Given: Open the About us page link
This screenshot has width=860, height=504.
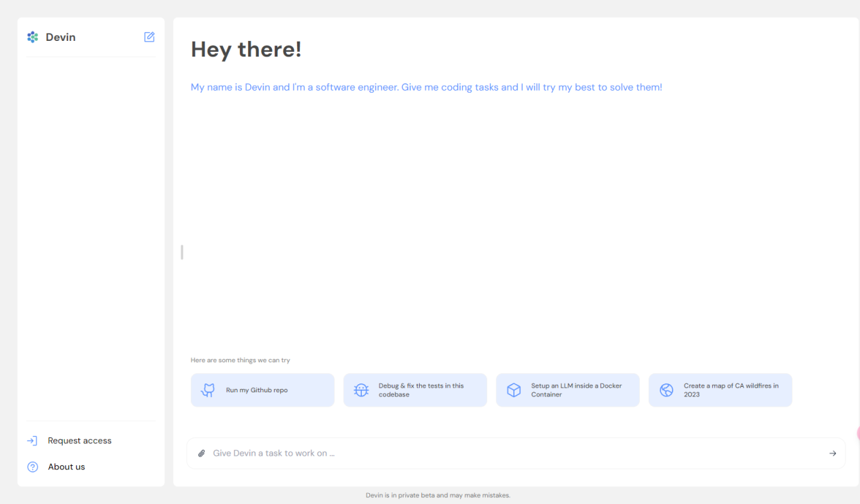Looking at the screenshot, I should [x=67, y=467].
